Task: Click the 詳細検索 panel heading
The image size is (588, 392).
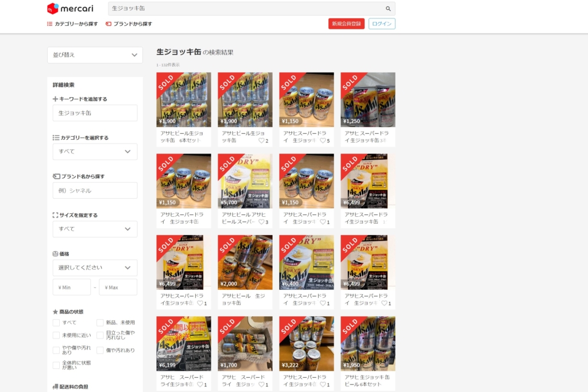Action: coord(63,85)
